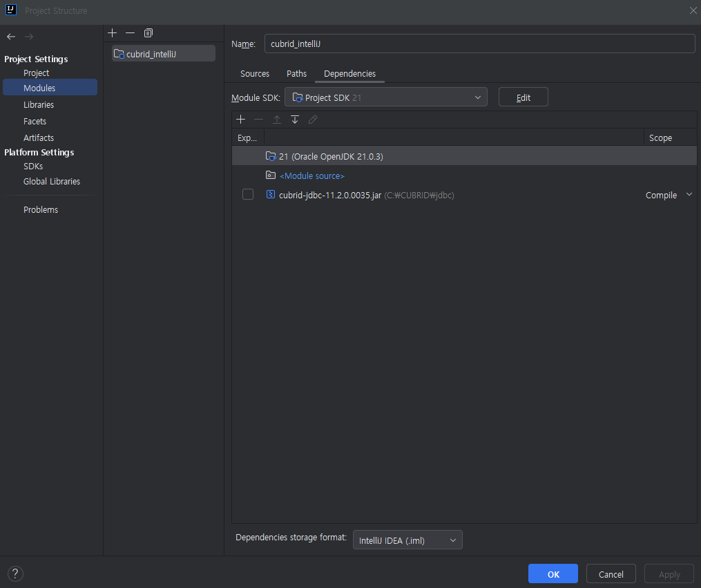Image resolution: width=701 pixels, height=588 pixels.
Task: Confirm changes with the OK button
Action: [x=553, y=573]
